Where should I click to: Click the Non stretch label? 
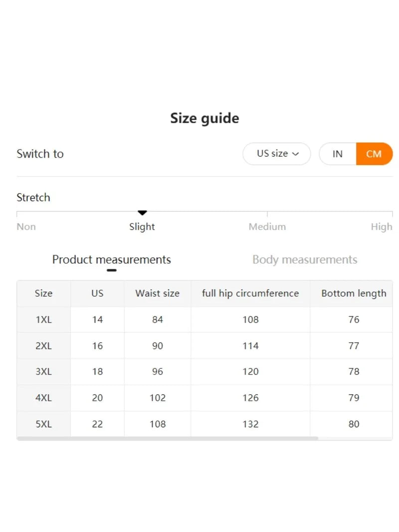click(x=26, y=227)
